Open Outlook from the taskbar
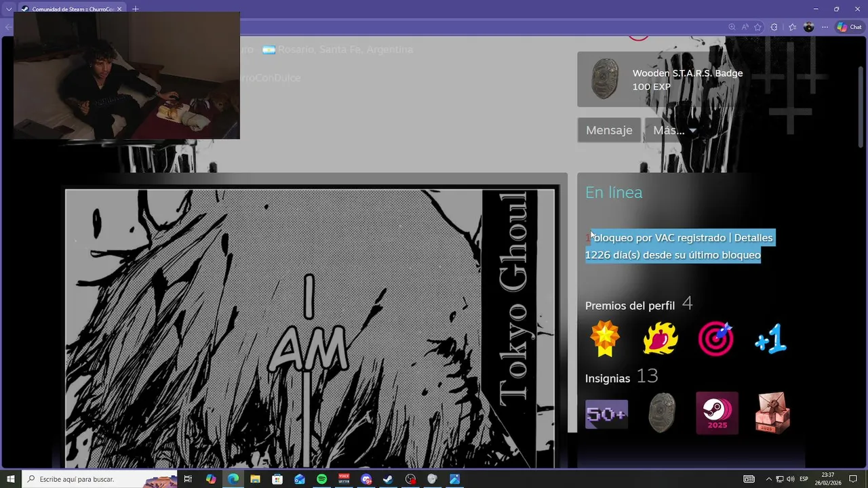 (x=300, y=479)
